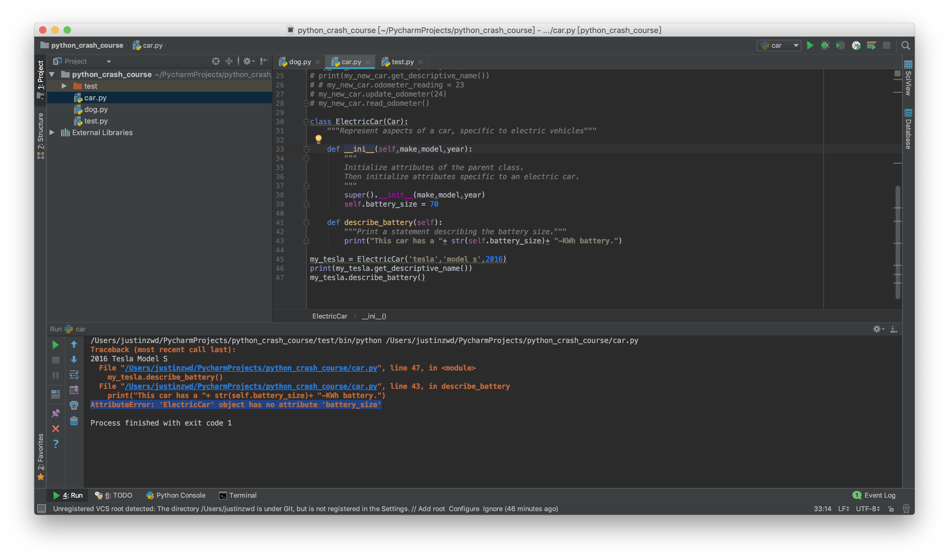Open the Python Console tab
This screenshot has width=949, height=560.
176,495
